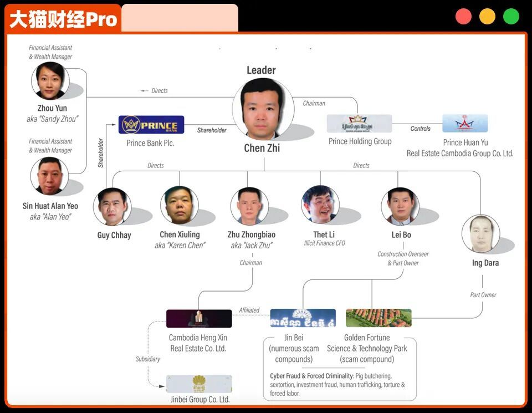Viewport: 532px width, 413px height.
Task: Click the green circle in the title bar
Action: pyautogui.click(x=511, y=16)
